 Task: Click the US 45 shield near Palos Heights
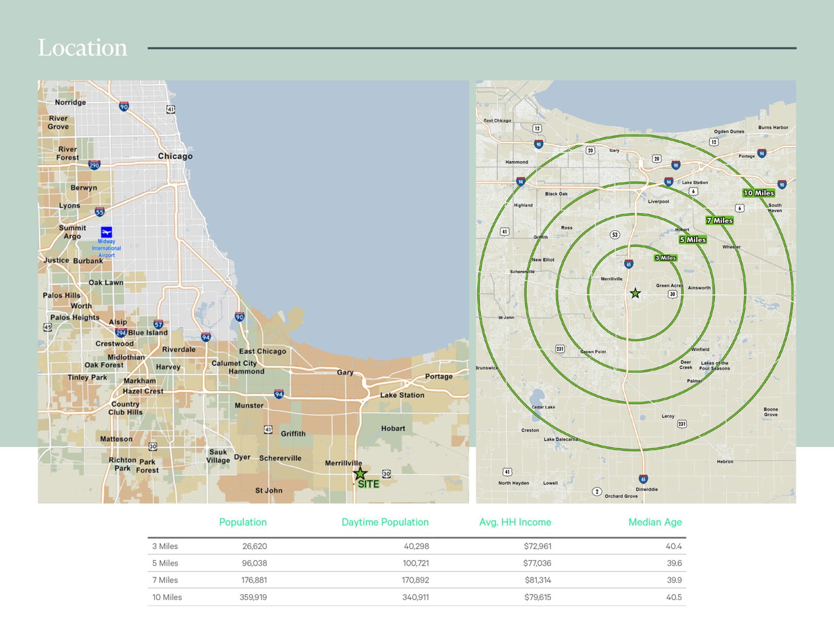(x=47, y=327)
